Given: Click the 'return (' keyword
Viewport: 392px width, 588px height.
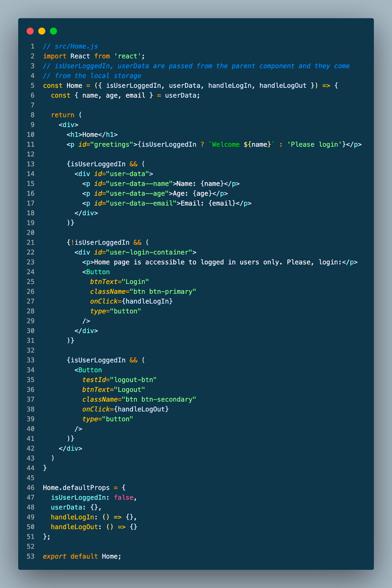Looking at the screenshot, I should pos(66,115).
